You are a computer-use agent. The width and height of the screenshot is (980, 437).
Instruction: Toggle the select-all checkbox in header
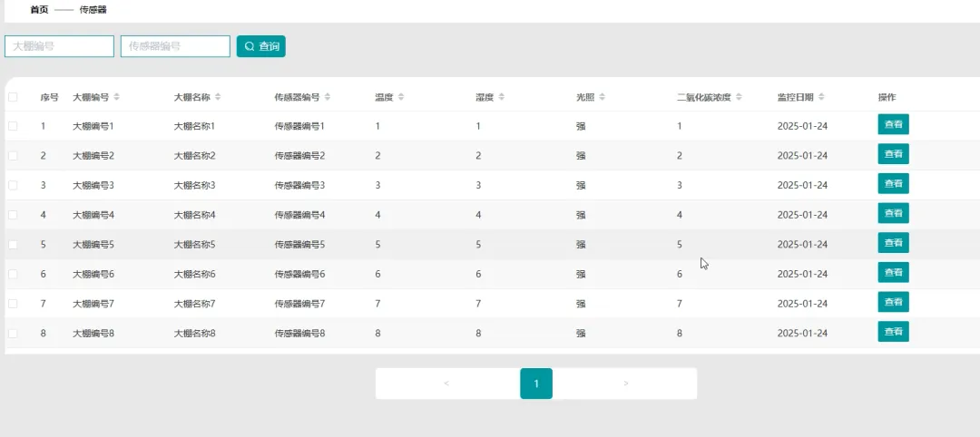click(13, 97)
